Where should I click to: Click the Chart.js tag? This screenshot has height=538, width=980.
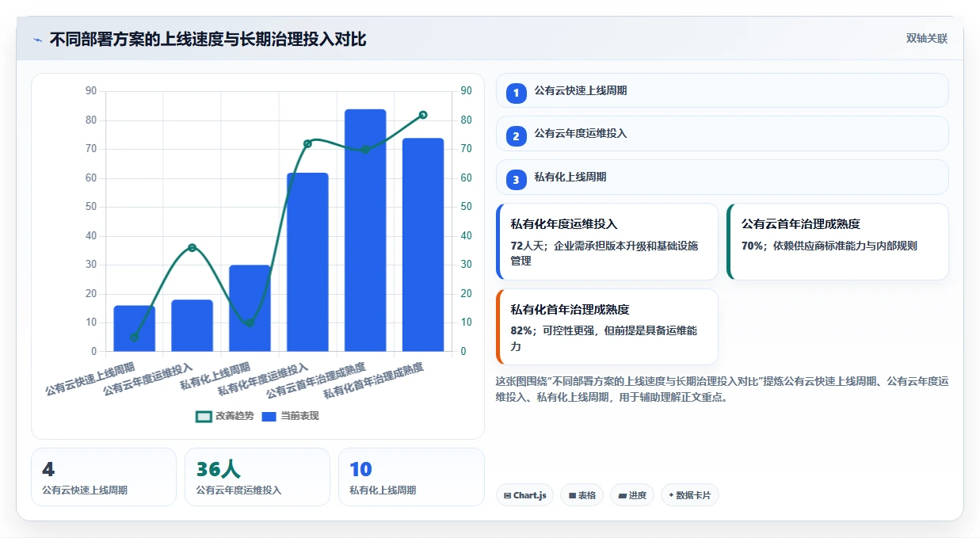coord(524,495)
